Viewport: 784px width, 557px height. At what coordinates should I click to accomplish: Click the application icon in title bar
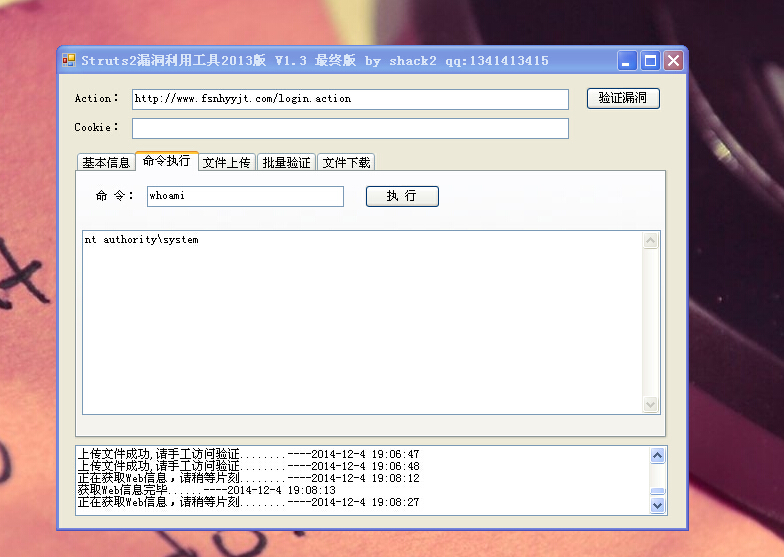(68, 60)
